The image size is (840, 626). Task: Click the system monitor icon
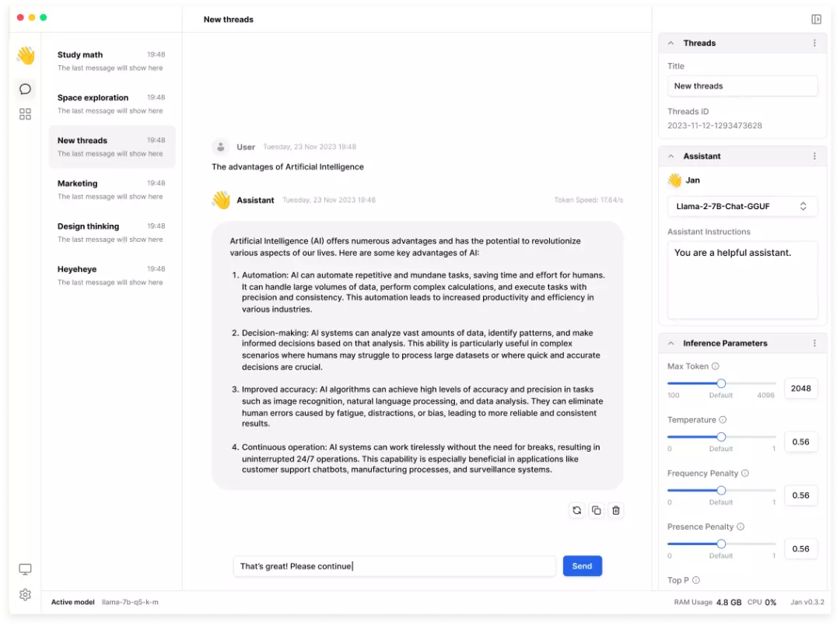point(25,569)
